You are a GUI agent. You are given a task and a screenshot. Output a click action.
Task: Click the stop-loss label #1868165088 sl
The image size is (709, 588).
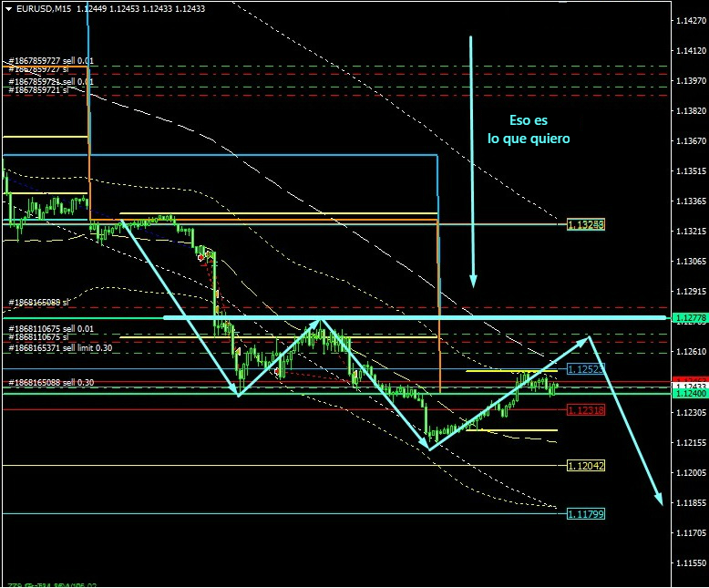tap(38, 302)
